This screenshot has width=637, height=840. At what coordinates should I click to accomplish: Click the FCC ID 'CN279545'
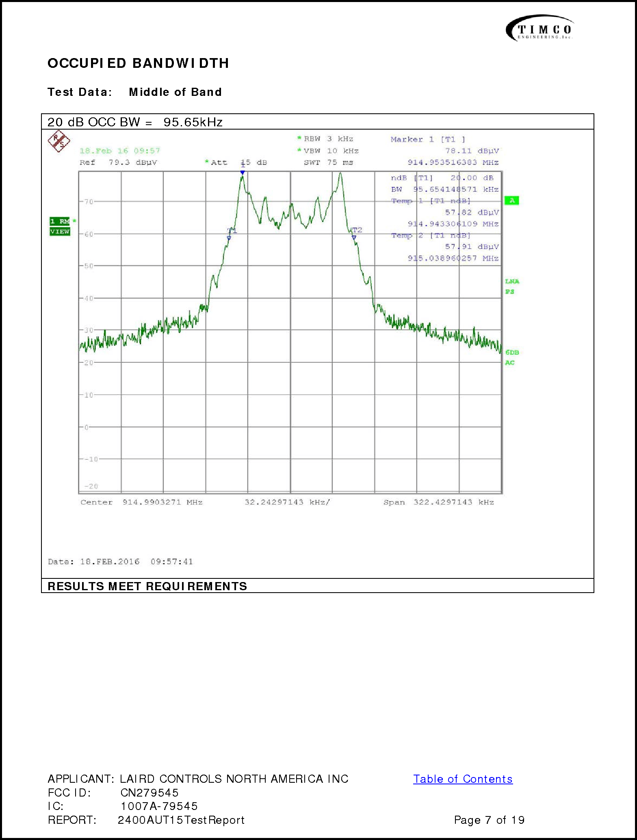tap(149, 793)
